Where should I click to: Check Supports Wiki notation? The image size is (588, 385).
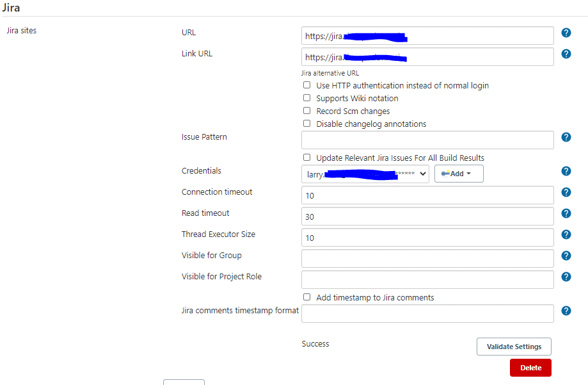tap(306, 97)
